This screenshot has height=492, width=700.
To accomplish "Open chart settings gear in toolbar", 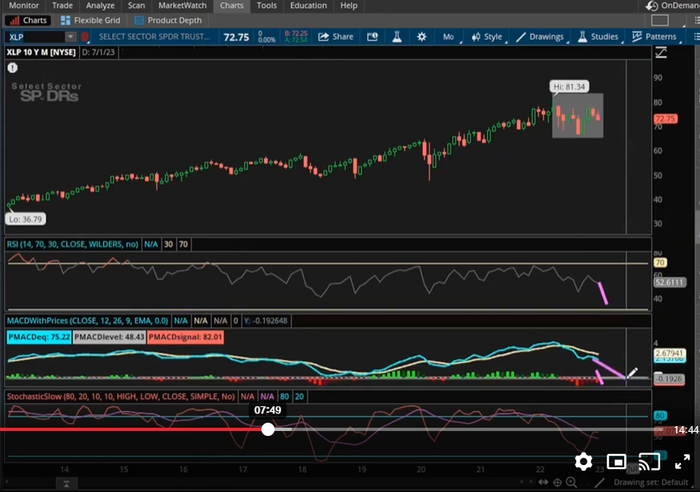I will tap(421, 37).
